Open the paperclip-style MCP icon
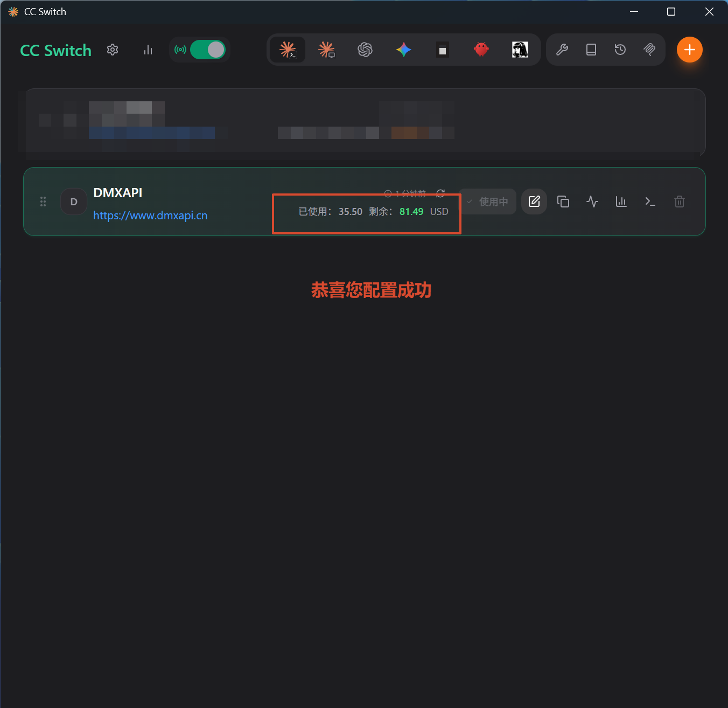This screenshot has height=708, width=728. tap(649, 50)
